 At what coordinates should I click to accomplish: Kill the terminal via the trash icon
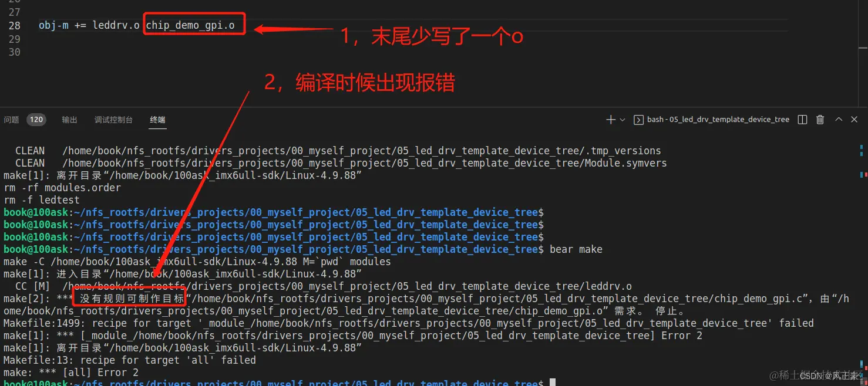coord(820,119)
